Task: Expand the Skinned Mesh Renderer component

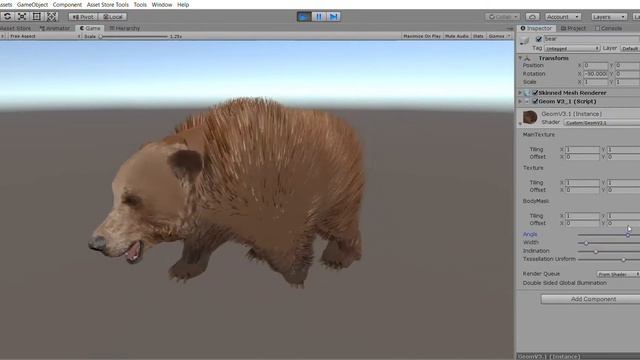Action: (520, 93)
